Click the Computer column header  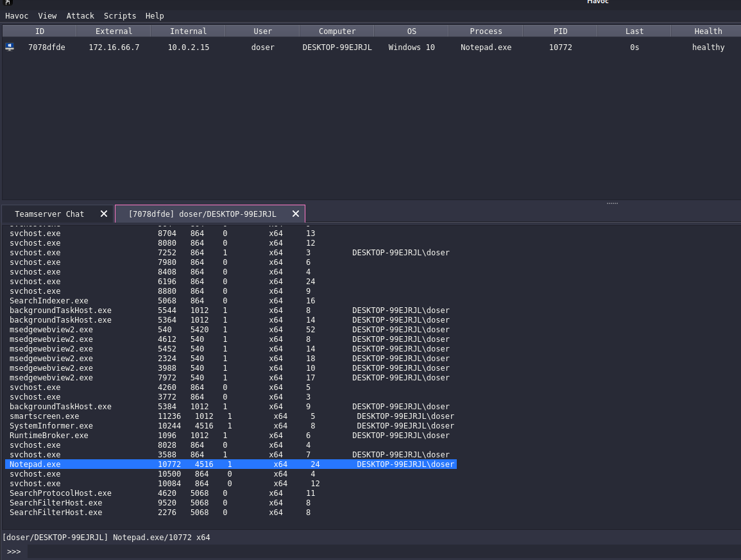coord(337,31)
